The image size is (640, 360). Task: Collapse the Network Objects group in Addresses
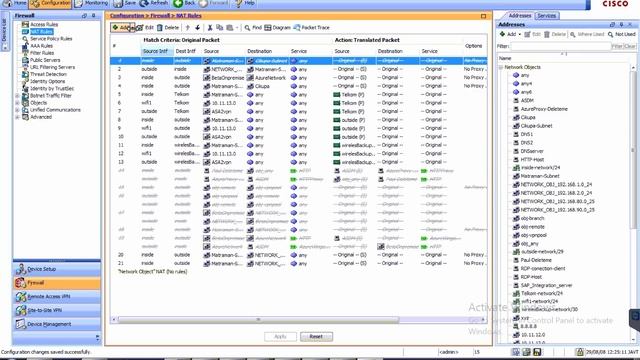pos(501,67)
